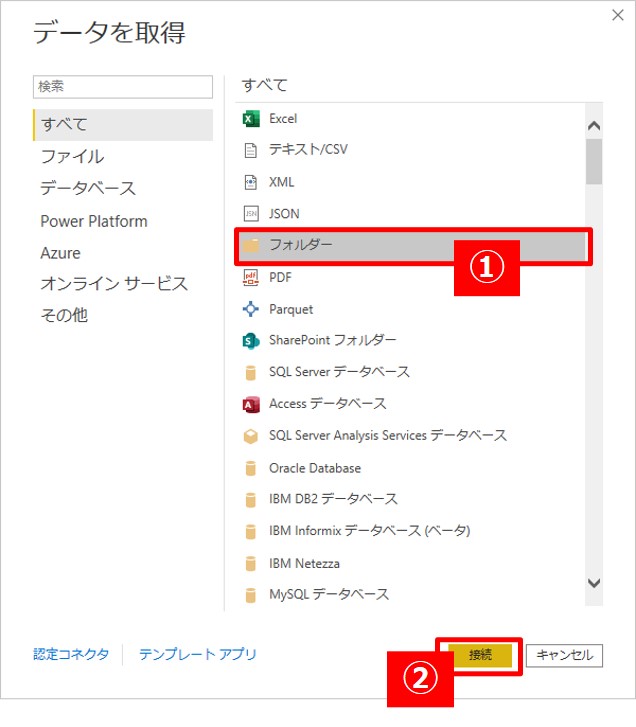This screenshot has width=636, height=727.
Task: Switch to the データベース category
Action: coord(88,188)
